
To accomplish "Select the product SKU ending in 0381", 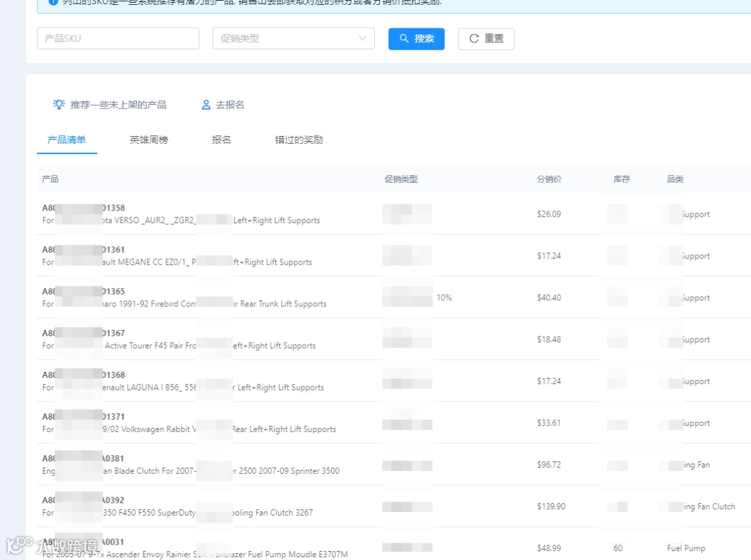I will coord(83,458).
